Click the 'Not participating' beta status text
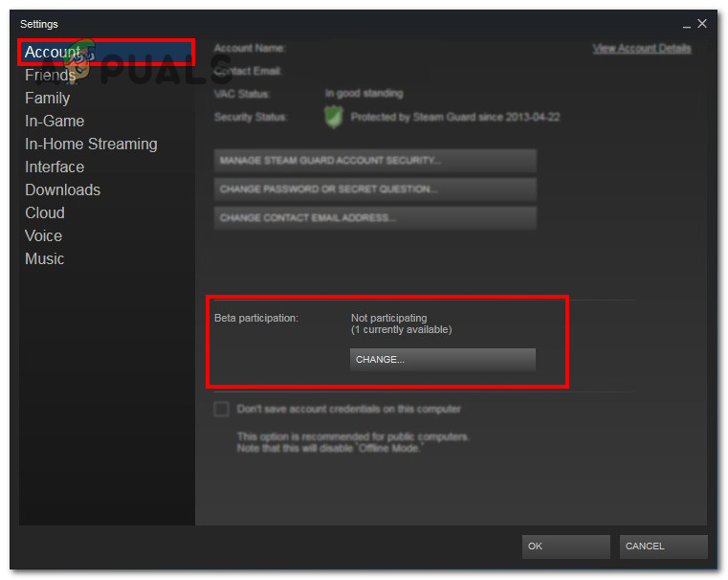The image size is (728, 580). 388,318
